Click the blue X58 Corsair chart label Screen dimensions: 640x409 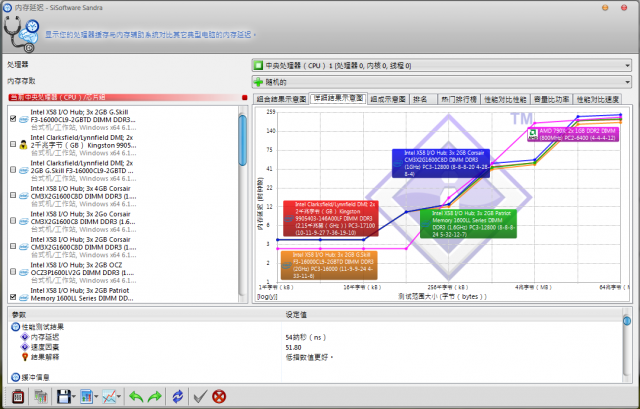[x=440, y=163]
